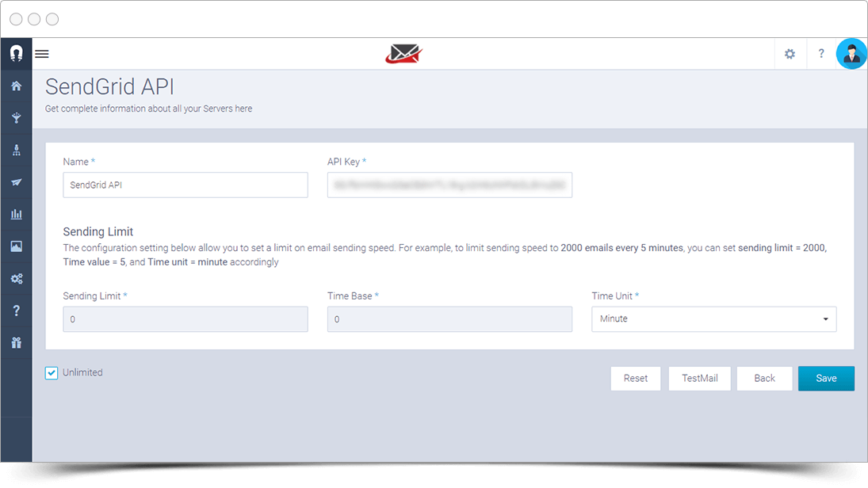The width and height of the screenshot is (868, 488).
Task: Click the Sending Limit input field
Action: click(x=185, y=319)
